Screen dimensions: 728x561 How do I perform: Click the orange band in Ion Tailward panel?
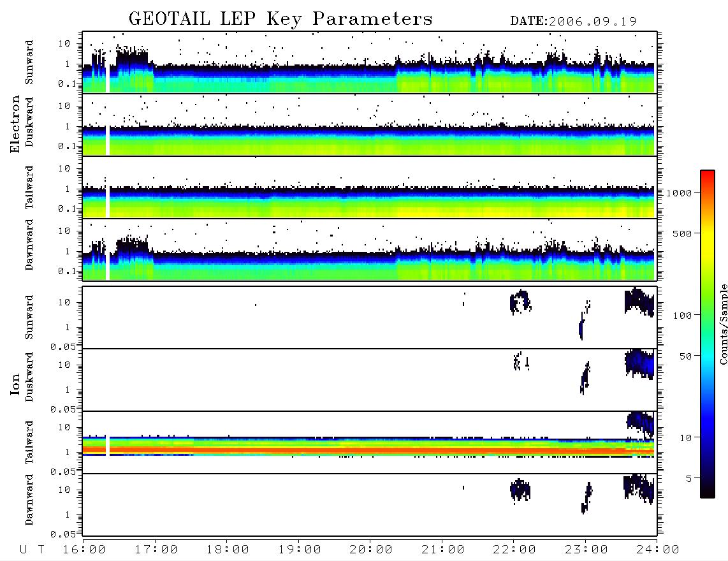(368, 450)
